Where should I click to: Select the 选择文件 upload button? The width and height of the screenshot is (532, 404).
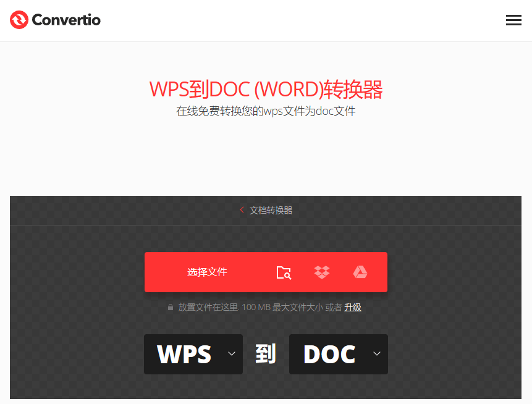208,272
